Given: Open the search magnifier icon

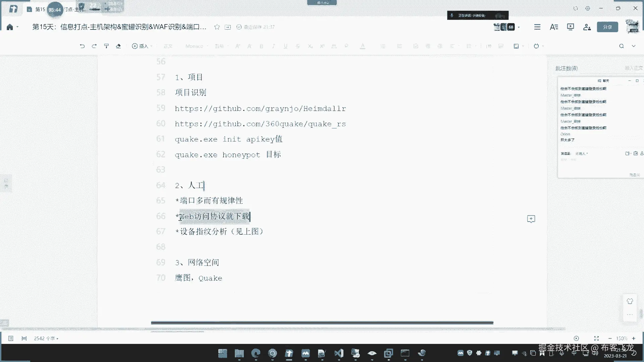Looking at the screenshot, I should pyautogui.click(x=622, y=46).
